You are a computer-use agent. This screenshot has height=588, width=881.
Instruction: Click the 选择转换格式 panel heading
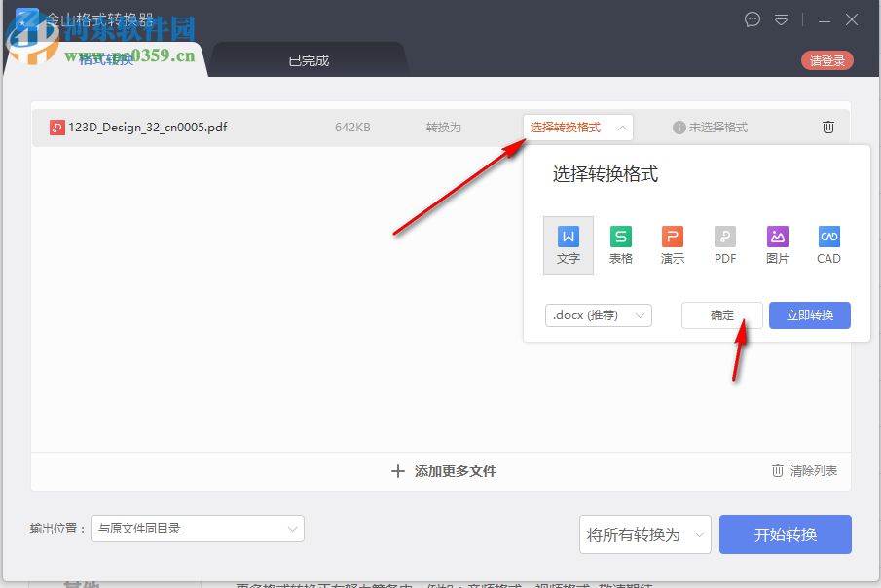(606, 174)
